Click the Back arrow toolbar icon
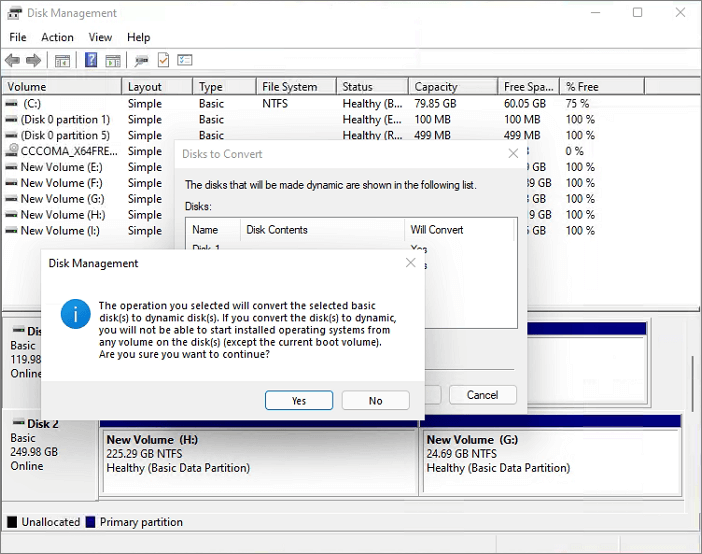702x554 pixels. [x=13, y=61]
